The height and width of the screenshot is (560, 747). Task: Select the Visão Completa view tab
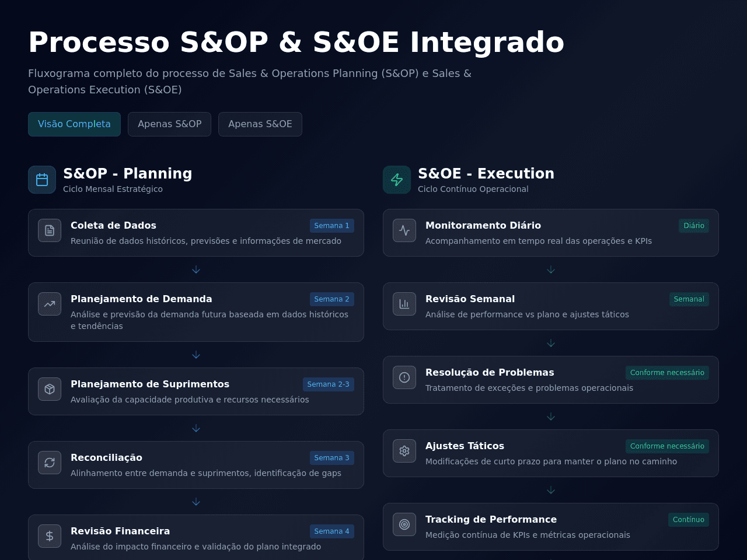point(74,124)
